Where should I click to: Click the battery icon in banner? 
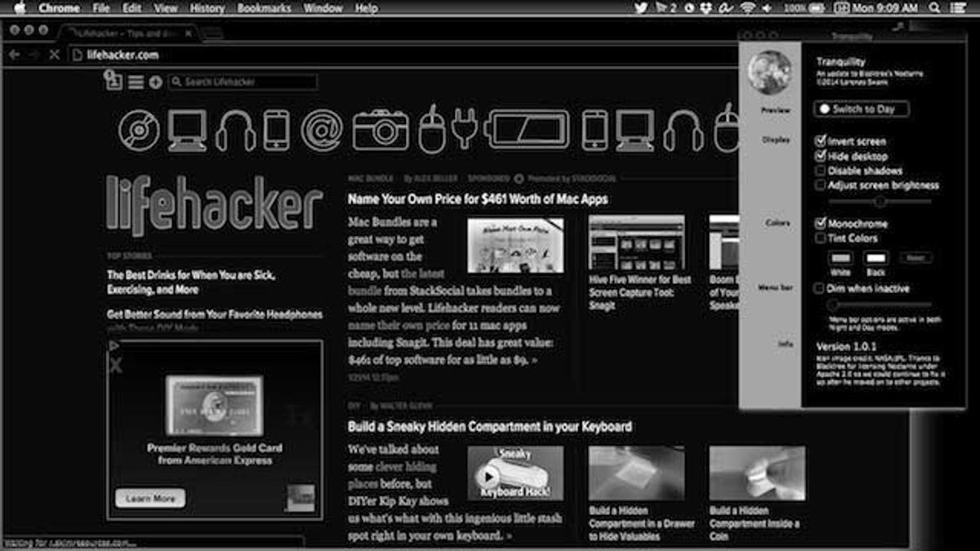(x=527, y=130)
